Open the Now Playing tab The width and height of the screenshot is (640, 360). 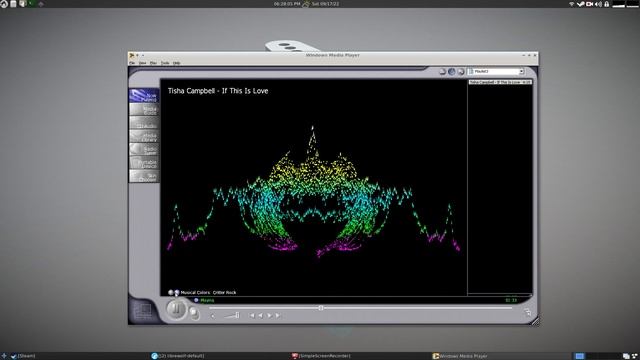tap(144, 96)
